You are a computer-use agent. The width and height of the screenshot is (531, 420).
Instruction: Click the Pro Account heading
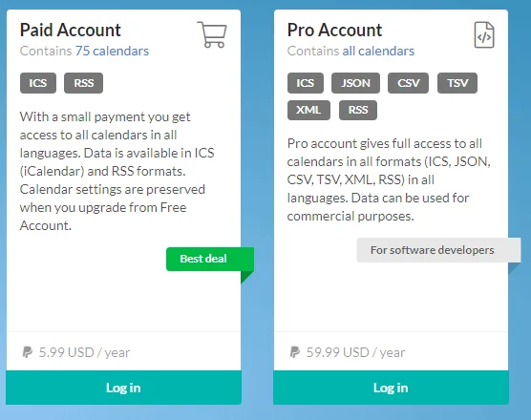(334, 30)
